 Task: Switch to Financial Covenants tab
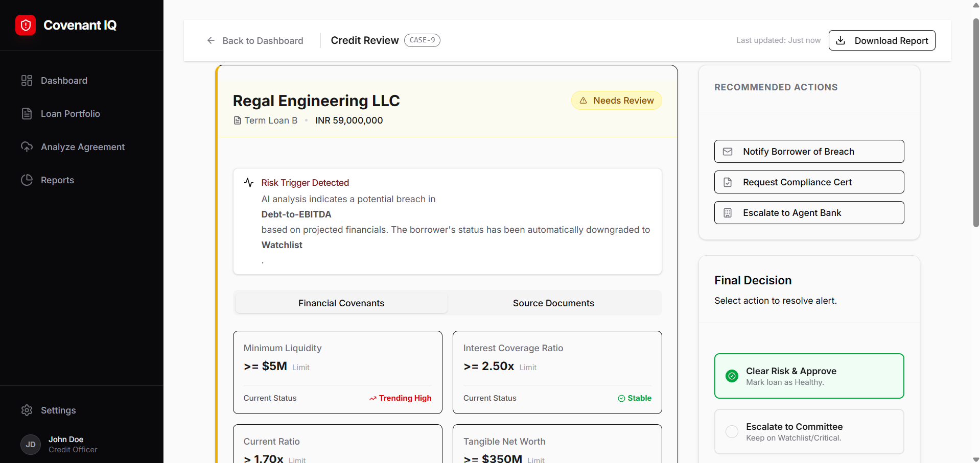click(341, 303)
